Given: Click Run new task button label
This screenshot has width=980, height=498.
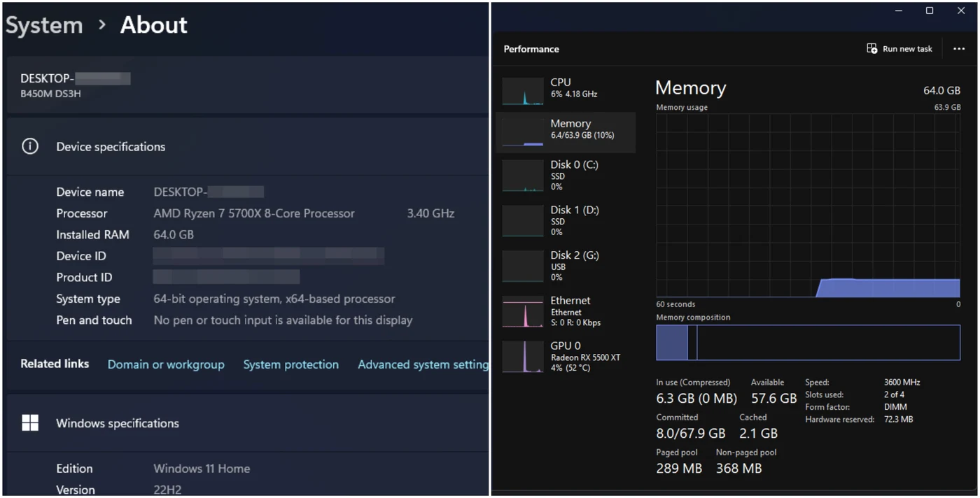Looking at the screenshot, I should 907,49.
